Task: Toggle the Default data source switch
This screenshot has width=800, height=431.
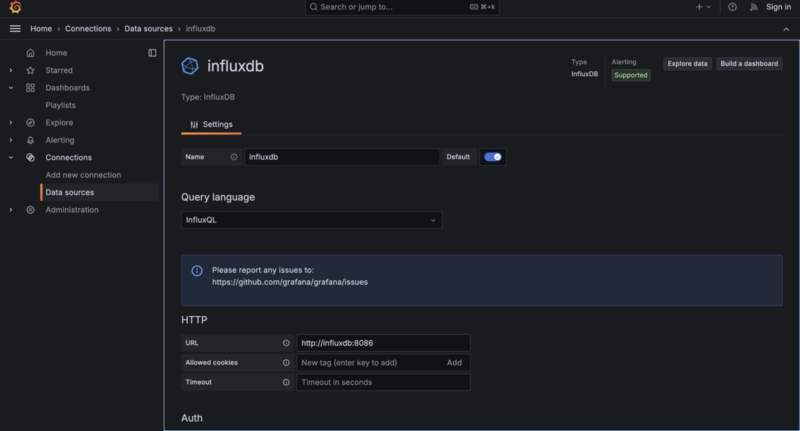Action: tap(493, 157)
